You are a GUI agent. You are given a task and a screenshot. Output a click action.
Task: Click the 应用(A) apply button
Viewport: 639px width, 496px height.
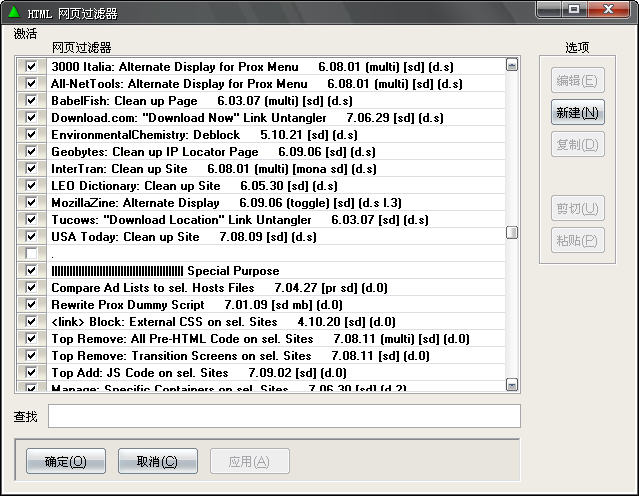pos(250,461)
